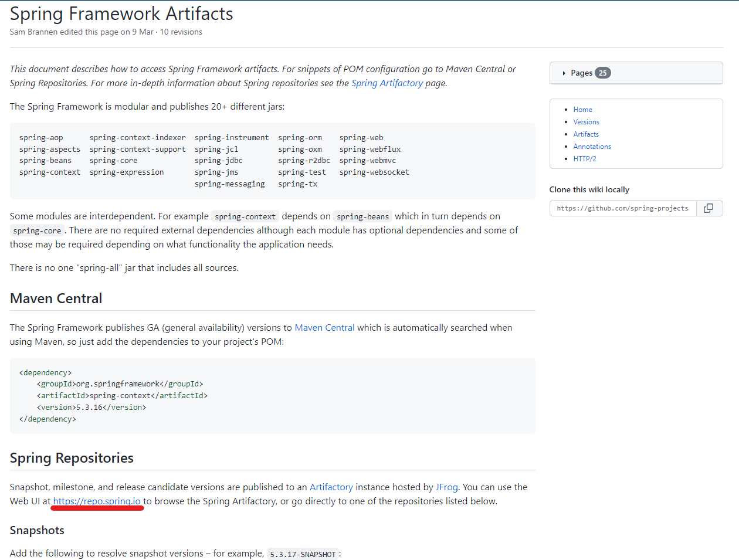The width and height of the screenshot is (739, 560).
Task: Click spring-aop in the jar list
Action: coord(41,138)
